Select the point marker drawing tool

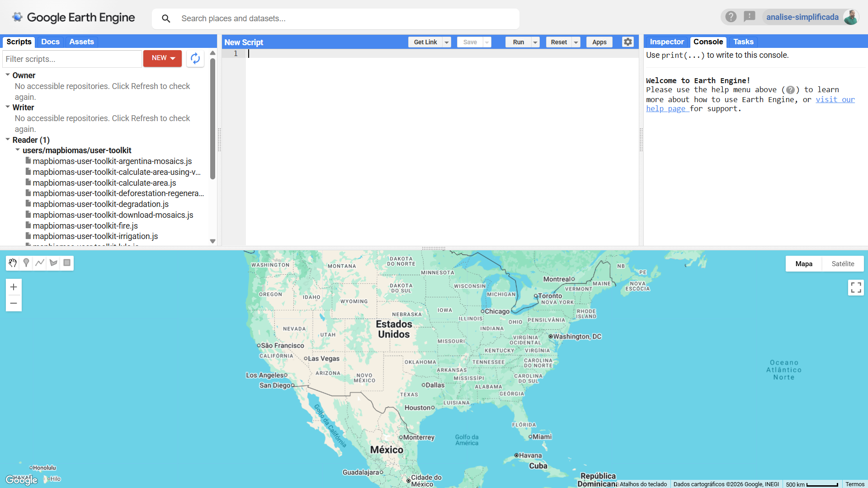(26, 263)
